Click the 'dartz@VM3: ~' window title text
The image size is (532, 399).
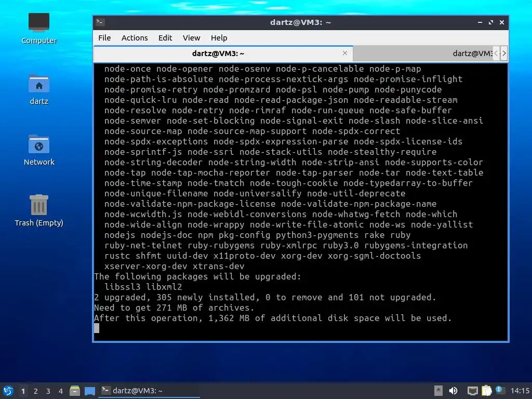(300, 22)
